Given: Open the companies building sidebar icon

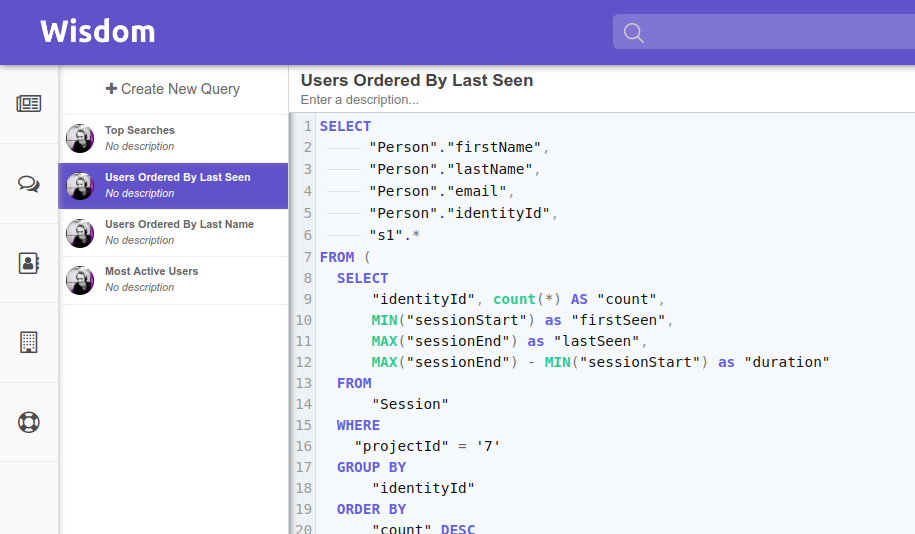Looking at the screenshot, I should pyautogui.click(x=29, y=342).
